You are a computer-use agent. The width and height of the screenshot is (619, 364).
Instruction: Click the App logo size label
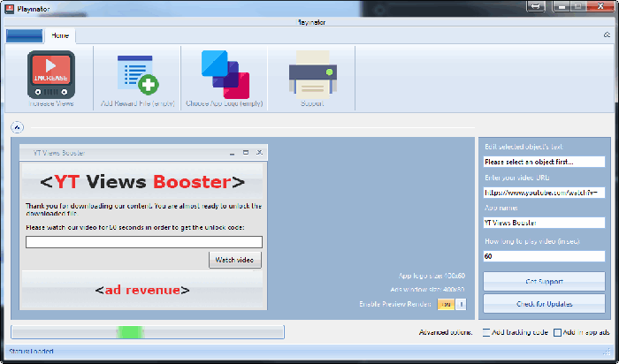pos(432,276)
